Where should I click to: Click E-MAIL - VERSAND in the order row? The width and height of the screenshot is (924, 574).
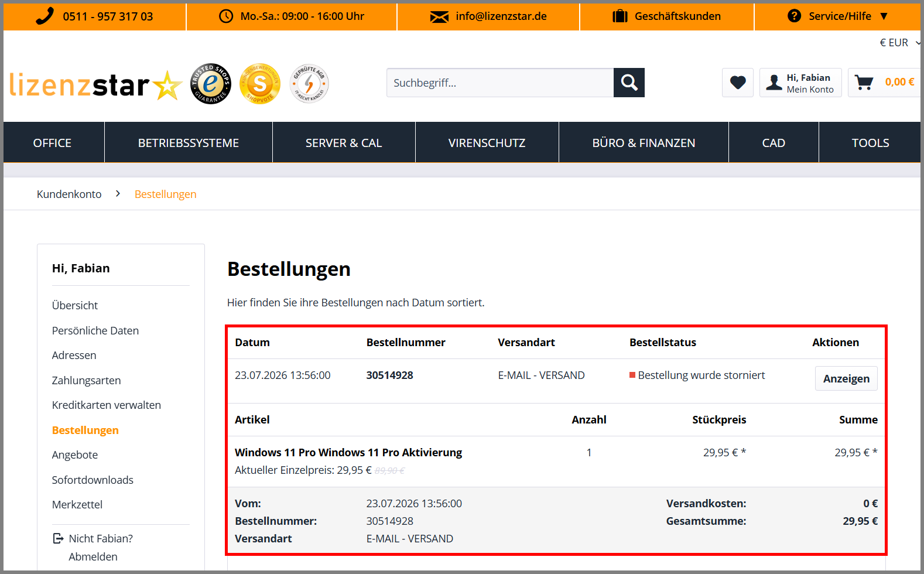point(542,375)
